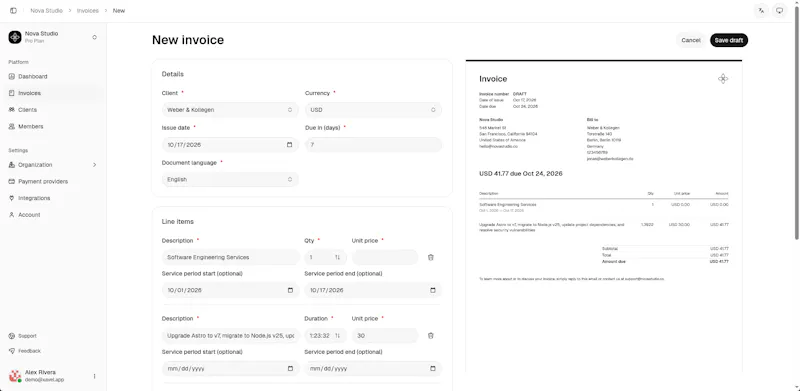Image resolution: width=800 pixels, height=391 pixels.
Task: Click the Issue date field
Action: [x=230, y=145]
